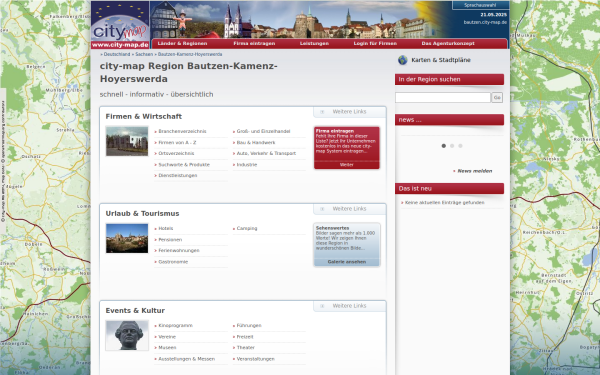
Task: Click the bautzen.city-map.de text in header
Action: (485, 22)
